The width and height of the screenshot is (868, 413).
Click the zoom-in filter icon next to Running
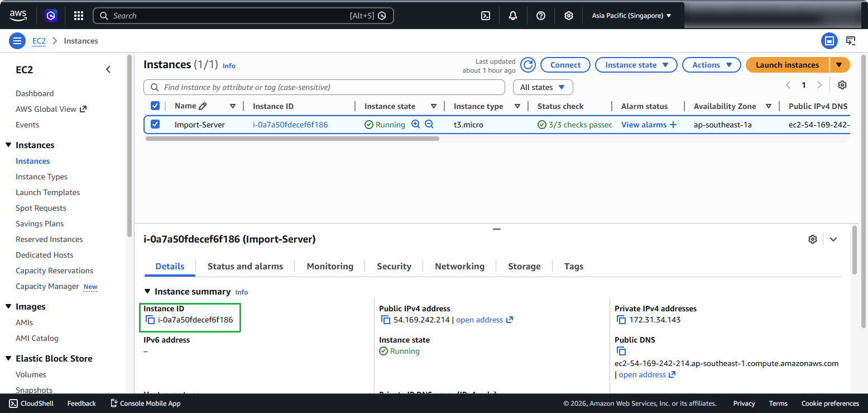pyautogui.click(x=415, y=124)
